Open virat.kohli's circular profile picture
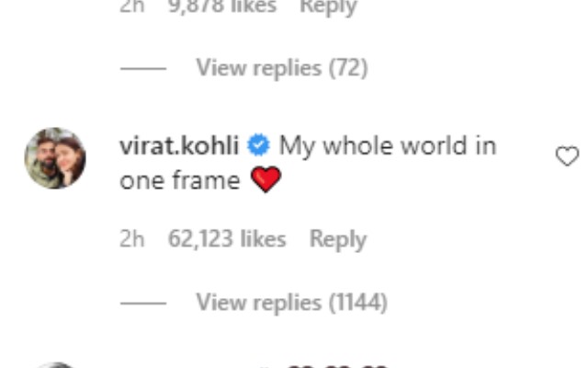The width and height of the screenshot is (588, 368). (x=55, y=158)
